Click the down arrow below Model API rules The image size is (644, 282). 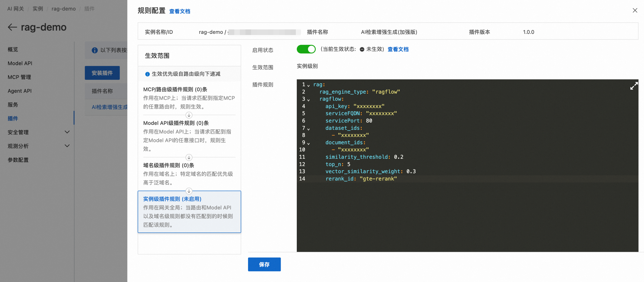click(x=189, y=157)
